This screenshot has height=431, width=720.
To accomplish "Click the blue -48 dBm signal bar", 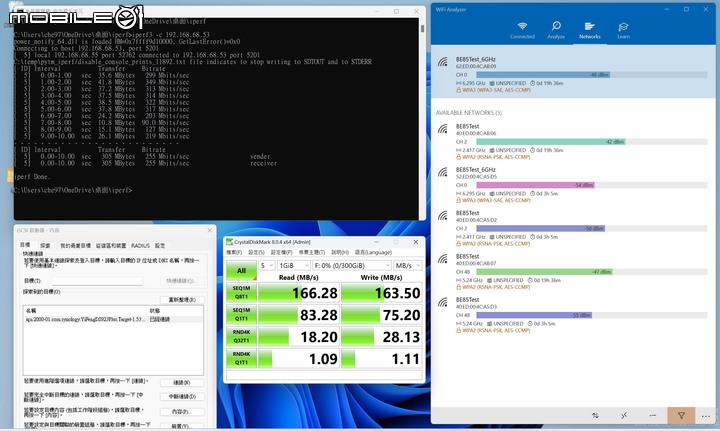I will tap(543, 74).
